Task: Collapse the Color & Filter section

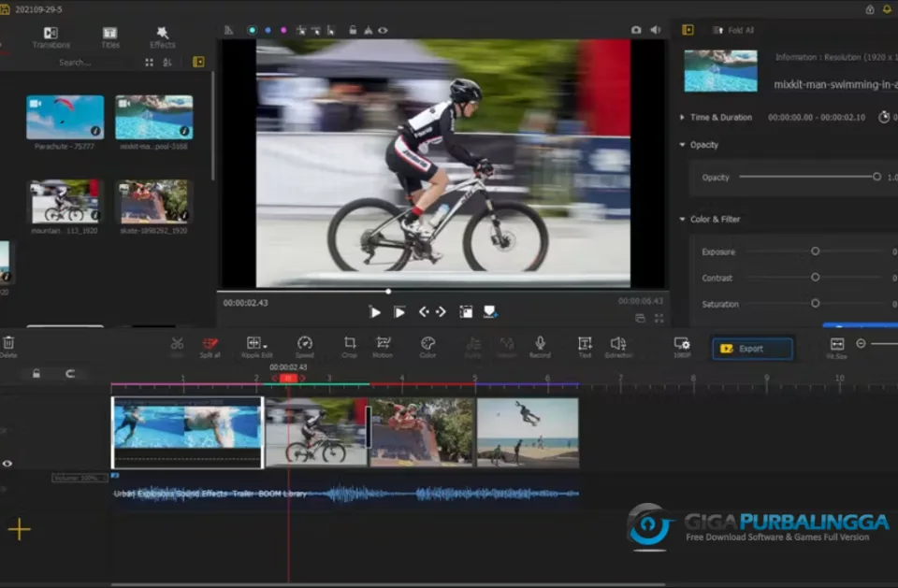Action: (x=682, y=220)
